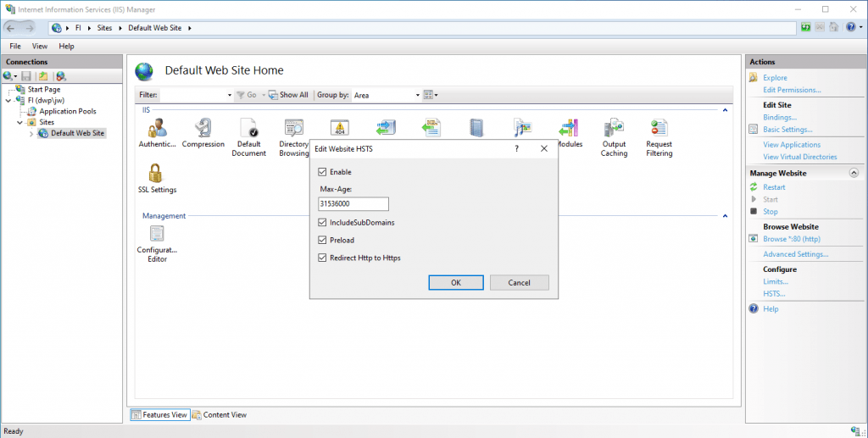Open the Group by Area dropdown
This screenshot has width=868, height=438.
[417, 95]
